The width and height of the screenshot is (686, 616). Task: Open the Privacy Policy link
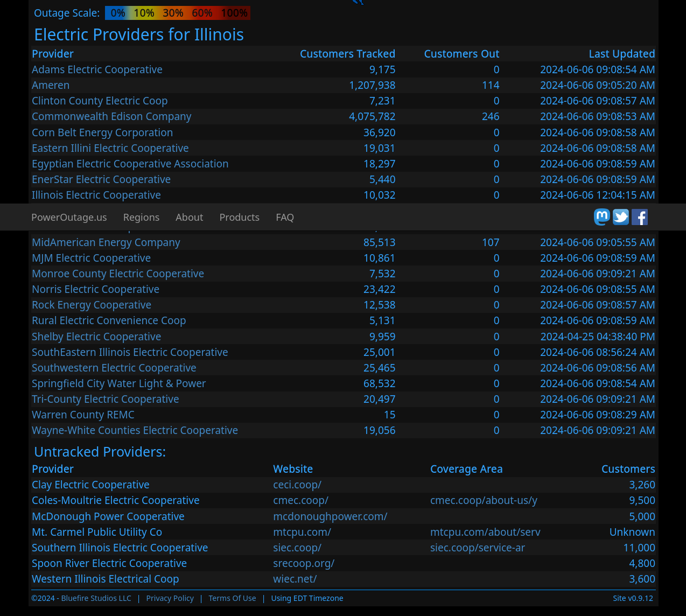pyautogui.click(x=170, y=598)
